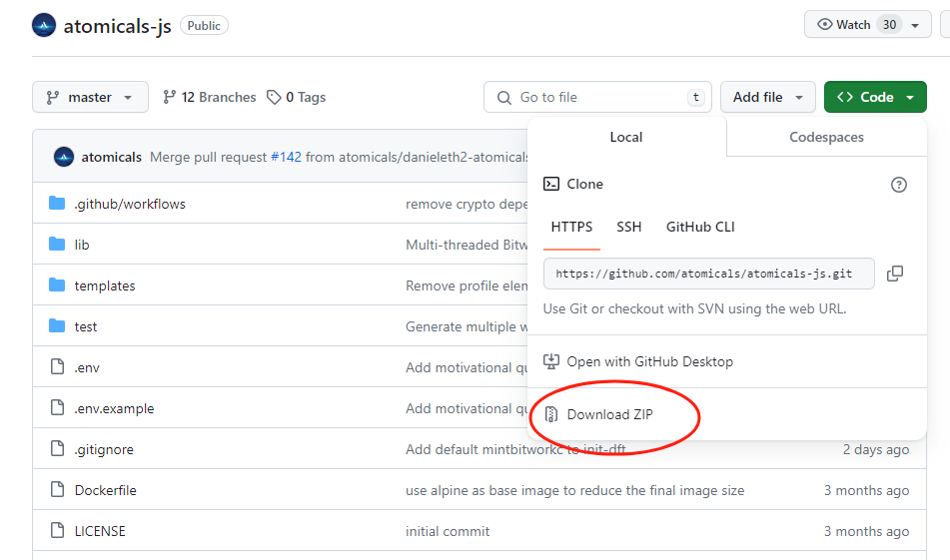Click the atomicals-js repository avatar icon
The height and width of the screenshot is (560, 950).
(x=44, y=25)
